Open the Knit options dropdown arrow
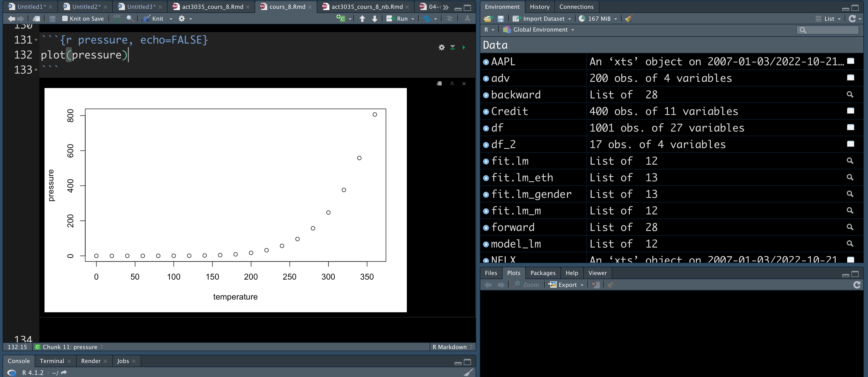The height and width of the screenshot is (377, 868). 171,19
